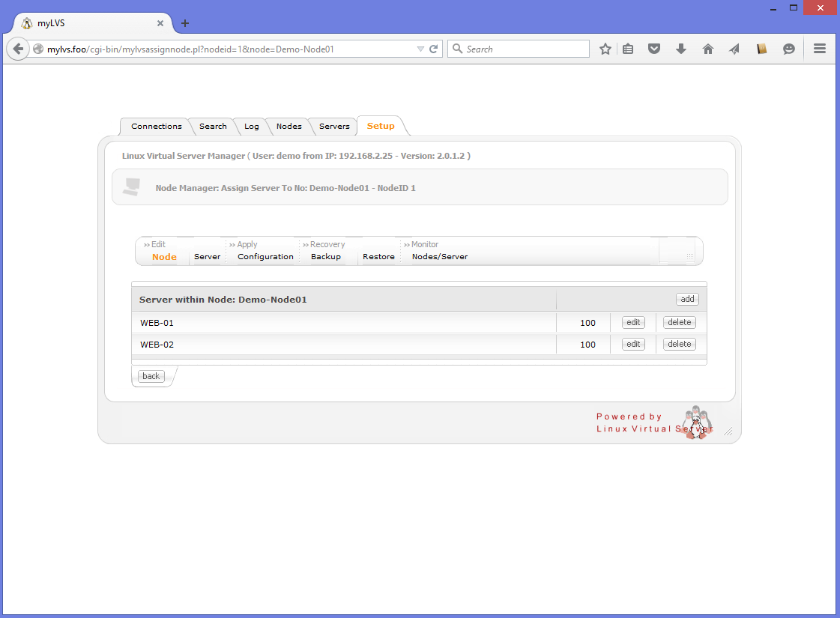
Task: Open the downloads arrow icon
Action: tap(681, 49)
